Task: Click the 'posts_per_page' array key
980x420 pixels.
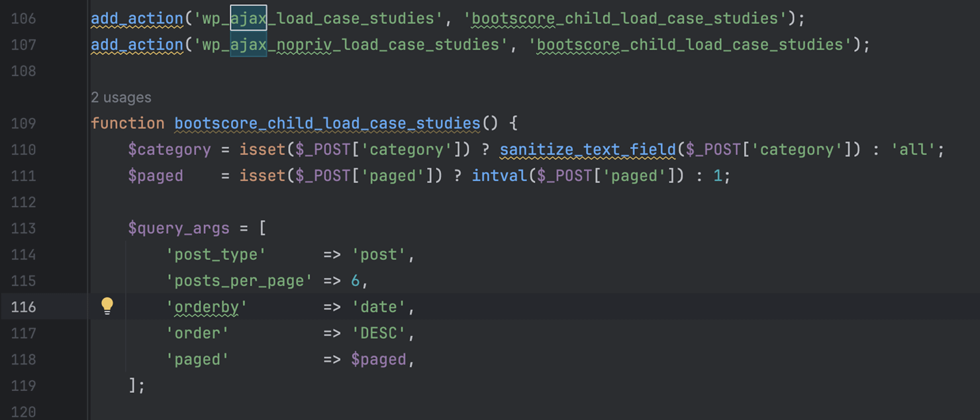Action: click(238, 281)
